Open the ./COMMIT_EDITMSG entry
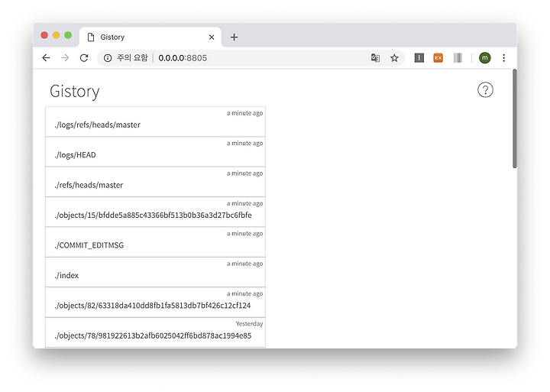This screenshot has width=550, height=392. (x=155, y=242)
